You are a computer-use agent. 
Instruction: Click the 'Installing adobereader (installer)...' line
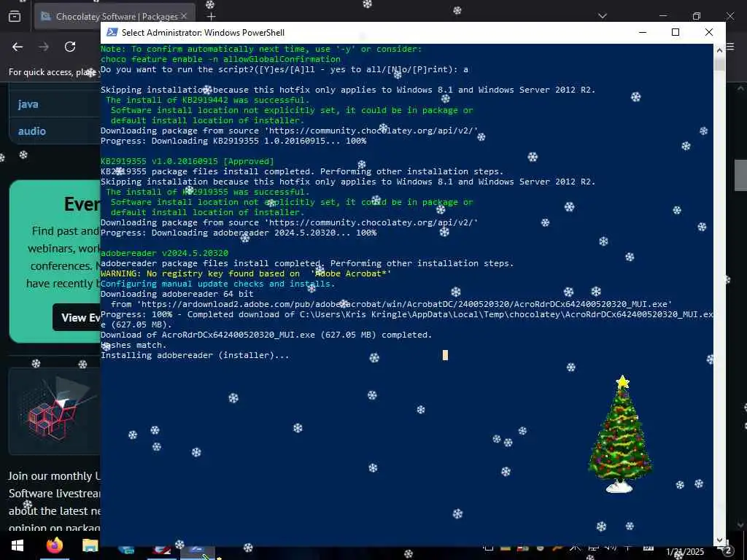point(195,355)
